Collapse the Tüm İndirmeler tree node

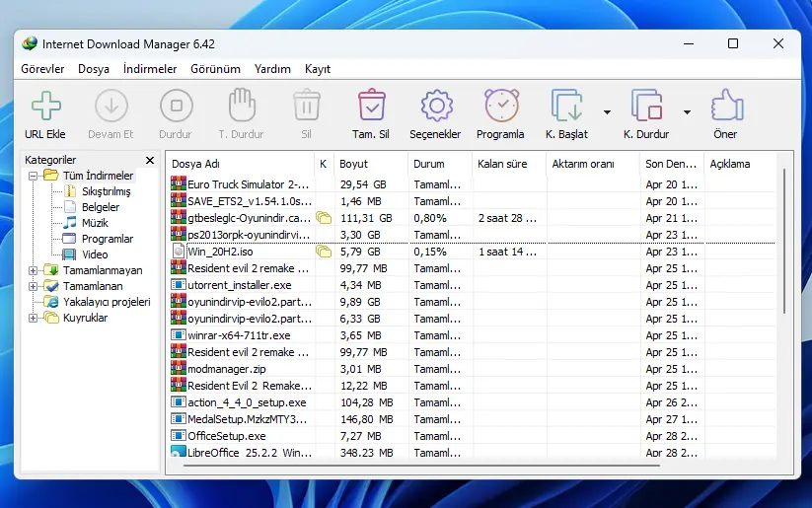click(33, 176)
